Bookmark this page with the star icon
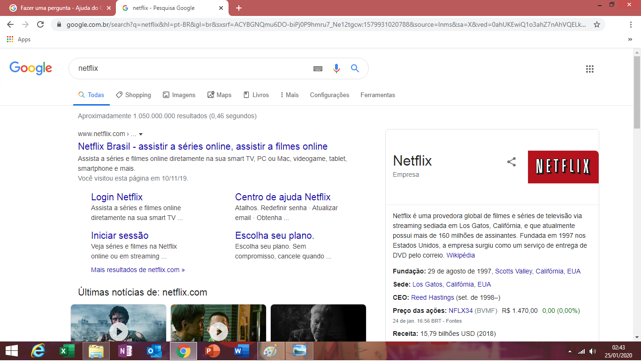641x364 pixels. pyautogui.click(x=597, y=24)
